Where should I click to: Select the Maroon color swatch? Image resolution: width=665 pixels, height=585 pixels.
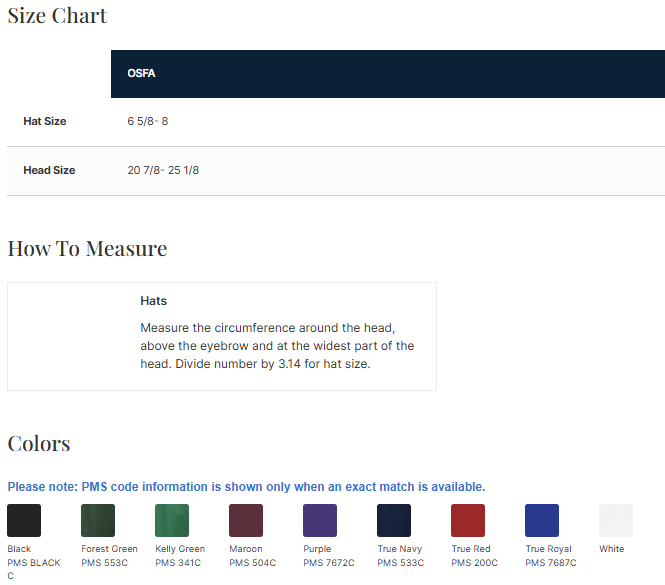[x=246, y=521]
